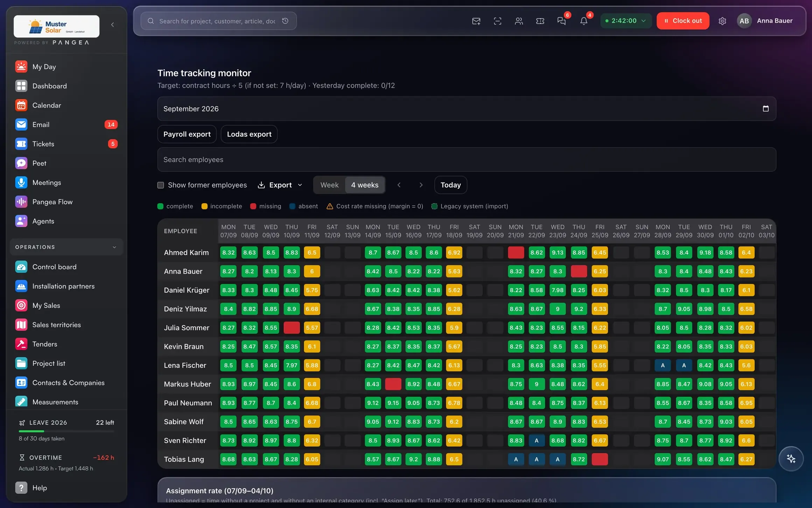
Task: Click the Search employees field
Action: [x=467, y=159]
